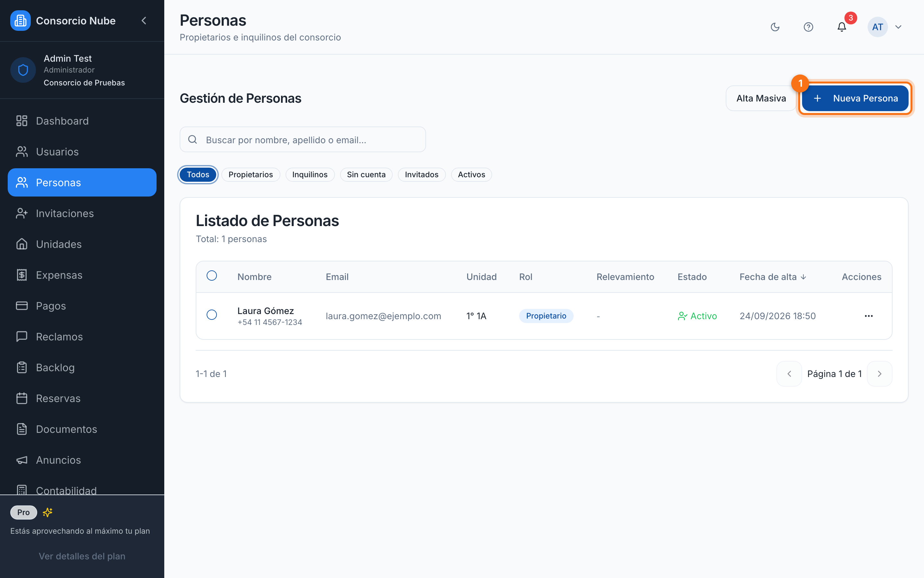Open the help question mark icon
This screenshot has width=924, height=578.
(x=808, y=27)
